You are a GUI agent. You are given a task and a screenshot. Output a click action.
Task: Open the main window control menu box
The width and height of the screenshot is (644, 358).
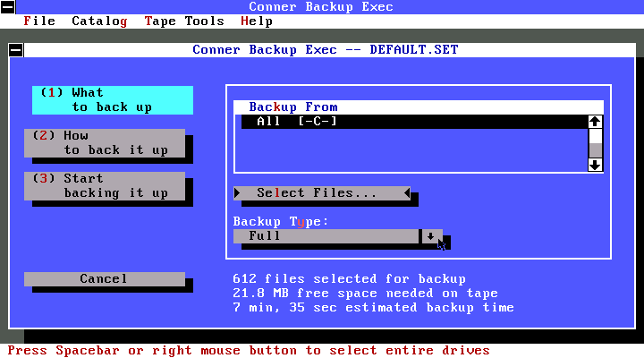pyautogui.click(x=8, y=6)
